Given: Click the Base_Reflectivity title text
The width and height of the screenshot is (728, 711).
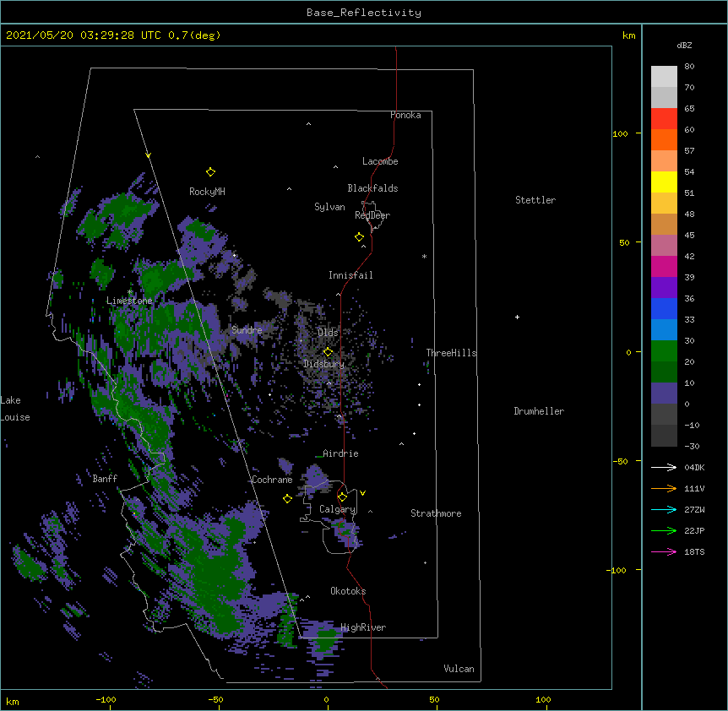Looking at the screenshot, I should (x=364, y=13).
